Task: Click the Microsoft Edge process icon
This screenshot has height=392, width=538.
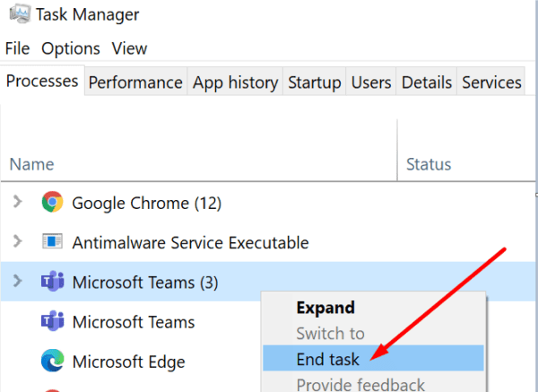Action: pos(52,362)
